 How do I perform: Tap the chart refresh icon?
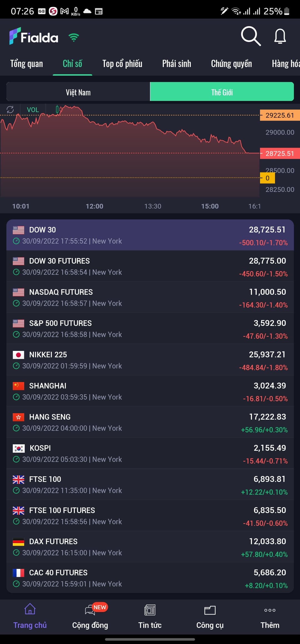[10, 110]
